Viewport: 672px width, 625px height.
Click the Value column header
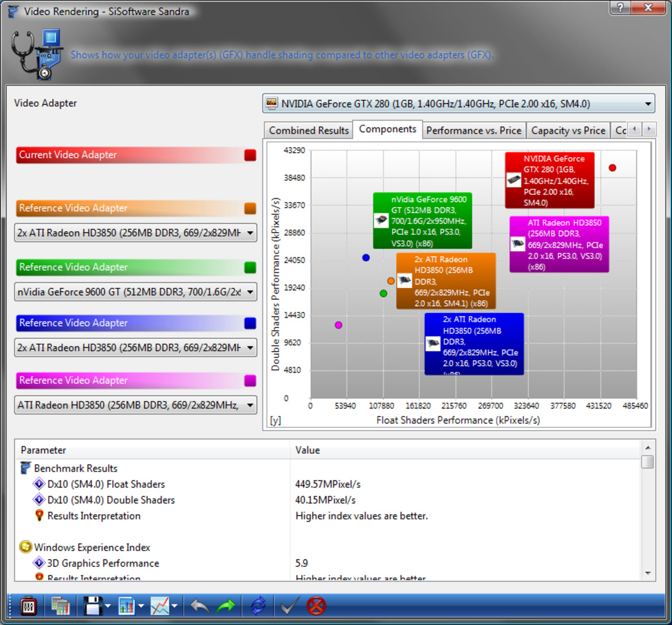click(466, 450)
